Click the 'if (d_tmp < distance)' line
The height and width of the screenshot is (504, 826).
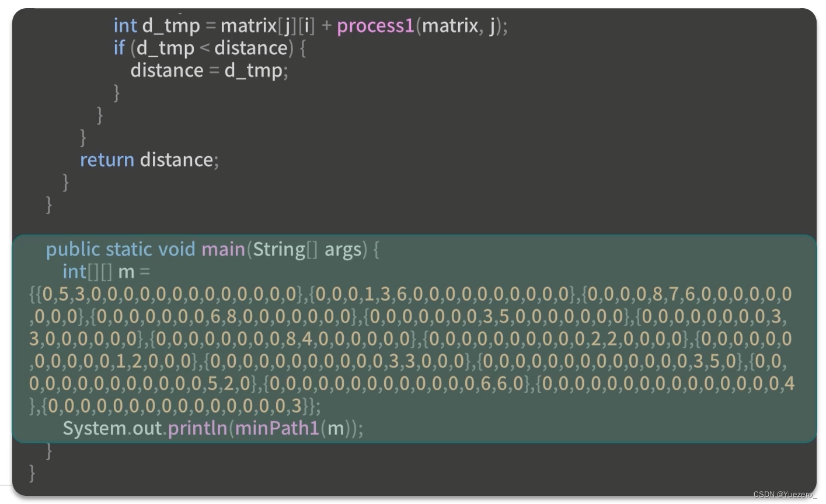pos(210,48)
